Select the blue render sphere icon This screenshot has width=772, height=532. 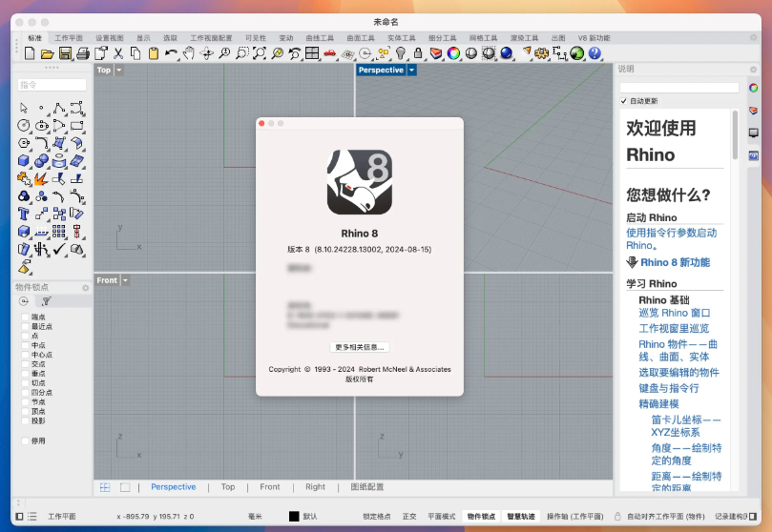[506, 53]
